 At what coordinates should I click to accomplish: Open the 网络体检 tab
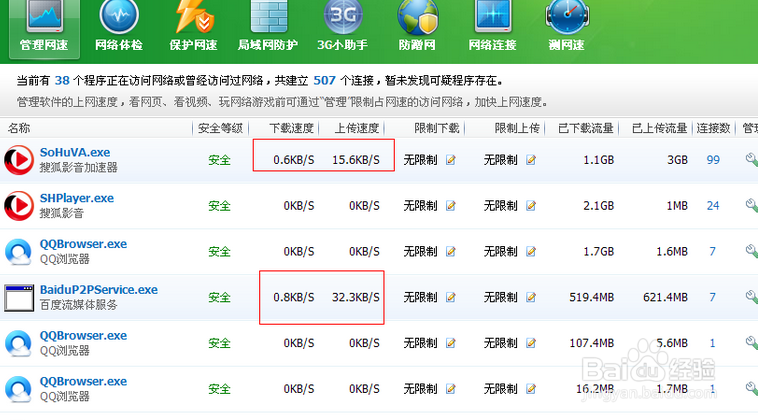[118, 27]
